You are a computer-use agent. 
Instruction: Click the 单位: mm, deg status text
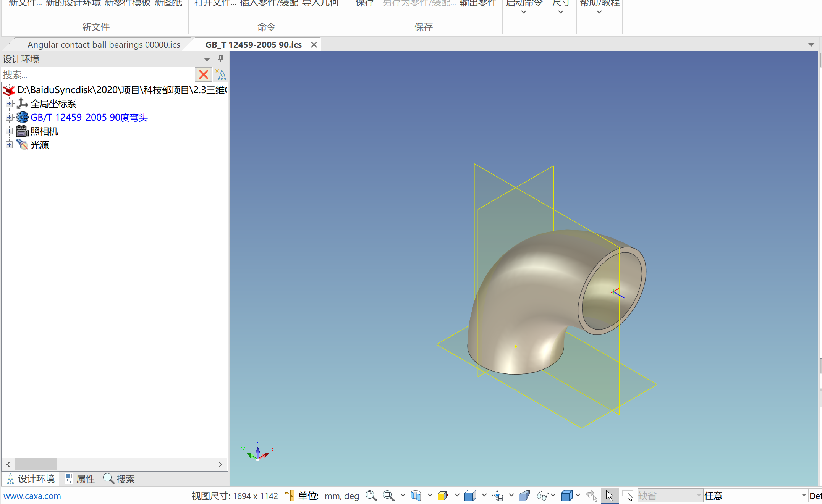click(328, 496)
